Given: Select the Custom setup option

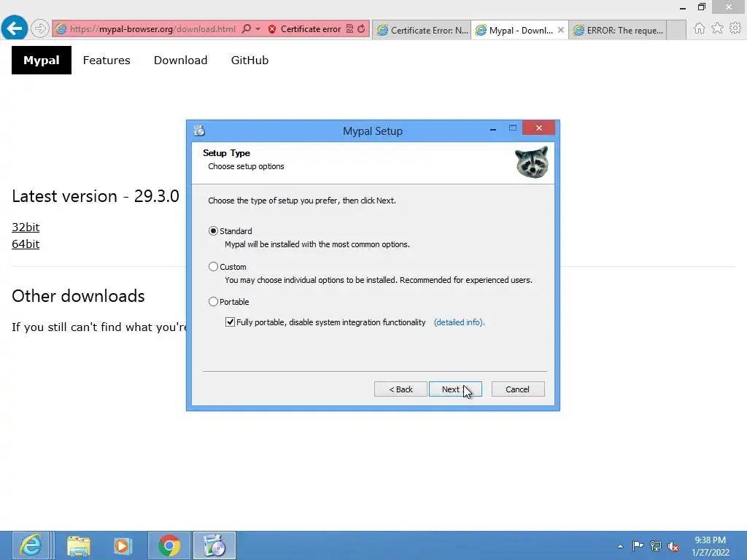Looking at the screenshot, I should click(228, 267).
